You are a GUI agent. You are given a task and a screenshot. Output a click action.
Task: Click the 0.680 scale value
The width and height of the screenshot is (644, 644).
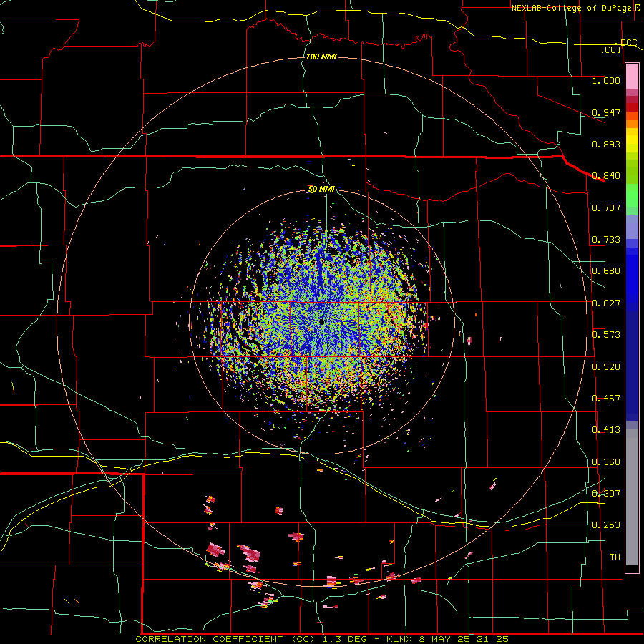[x=606, y=271]
